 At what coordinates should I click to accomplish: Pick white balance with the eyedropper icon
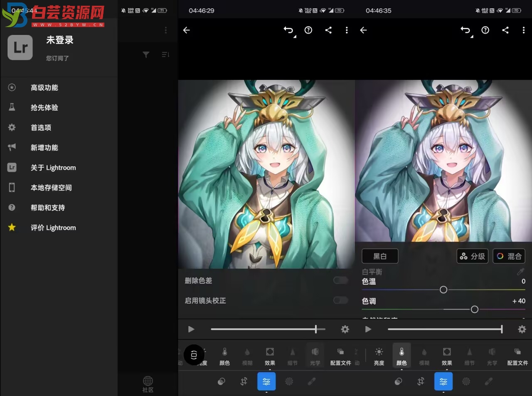520,272
